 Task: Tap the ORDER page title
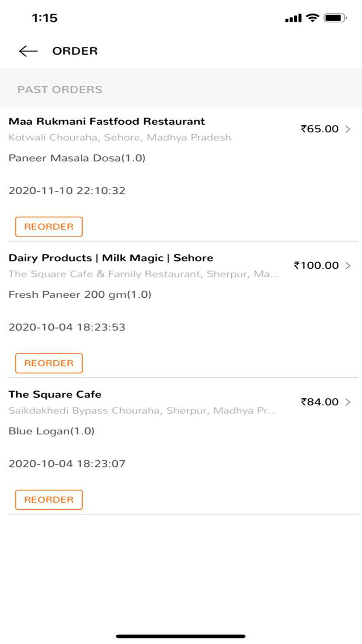pos(75,51)
